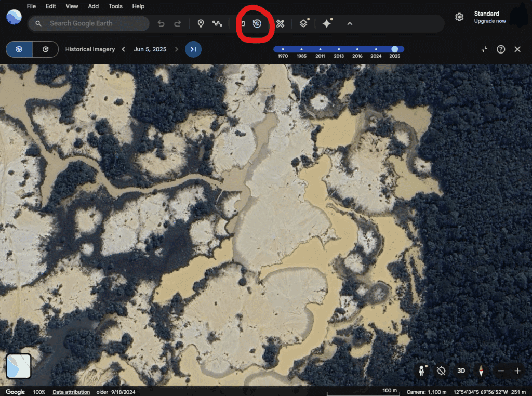
Task: Select the draw path tool
Action: [217, 23]
